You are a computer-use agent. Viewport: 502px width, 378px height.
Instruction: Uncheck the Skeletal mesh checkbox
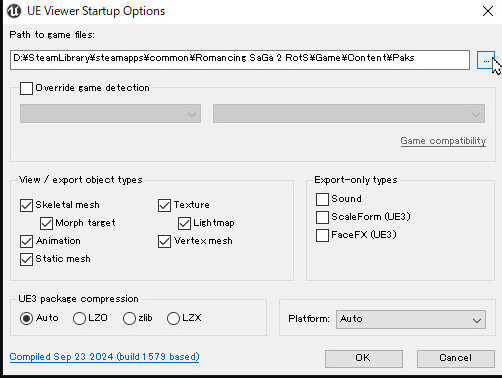pos(26,205)
